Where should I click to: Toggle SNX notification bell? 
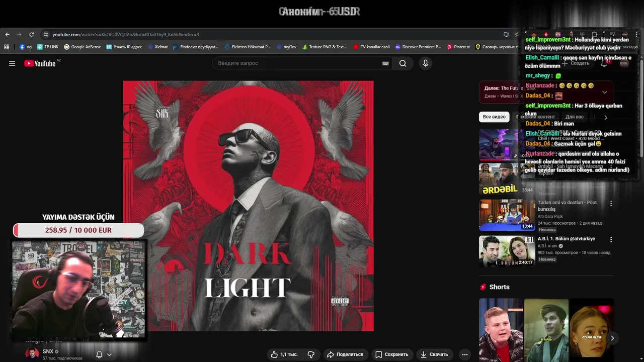(x=99, y=354)
